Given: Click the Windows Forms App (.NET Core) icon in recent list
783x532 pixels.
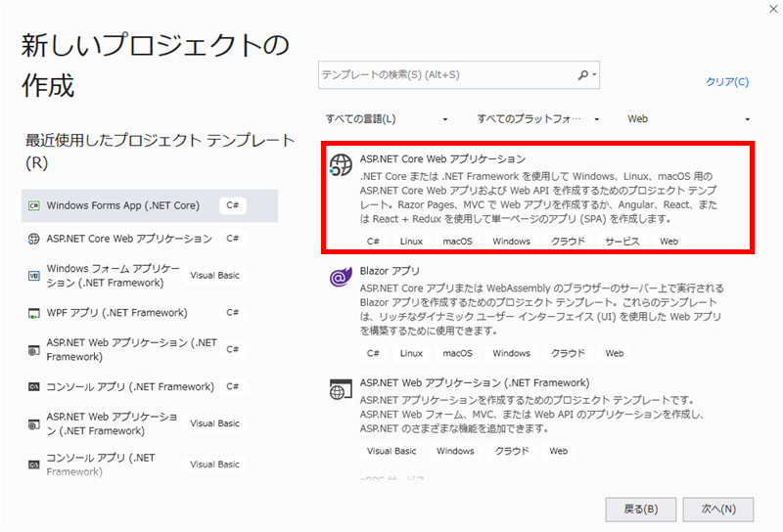Looking at the screenshot, I should [x=34, y=205].
